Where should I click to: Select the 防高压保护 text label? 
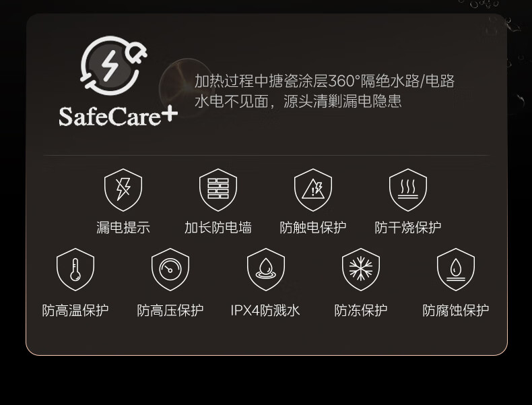click(x=170, y=310)
